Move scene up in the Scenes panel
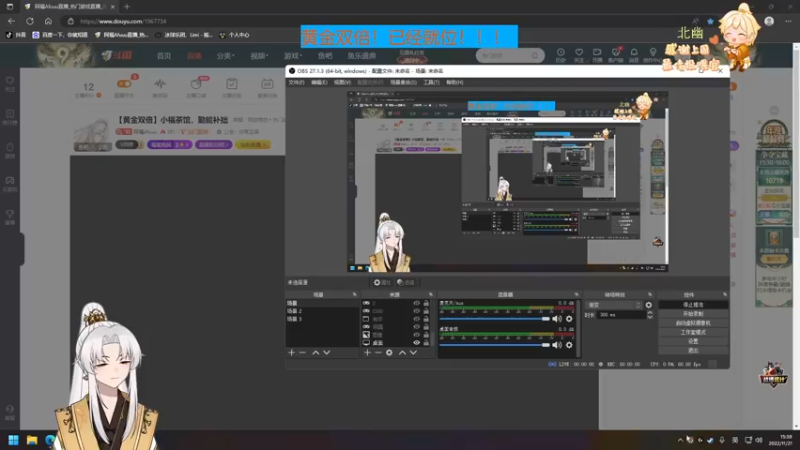The image size is (800, 450). (315, 353)
